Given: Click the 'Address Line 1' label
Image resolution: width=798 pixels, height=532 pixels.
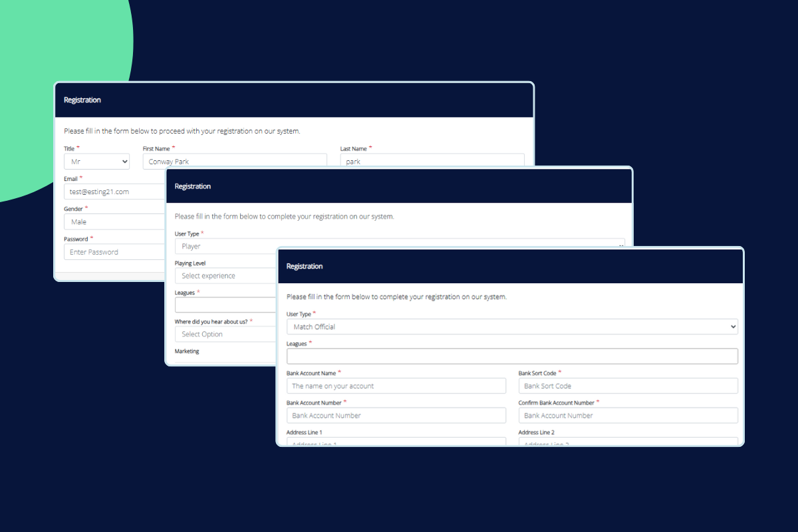Looking at the screenshot, I should coord(305,432).
